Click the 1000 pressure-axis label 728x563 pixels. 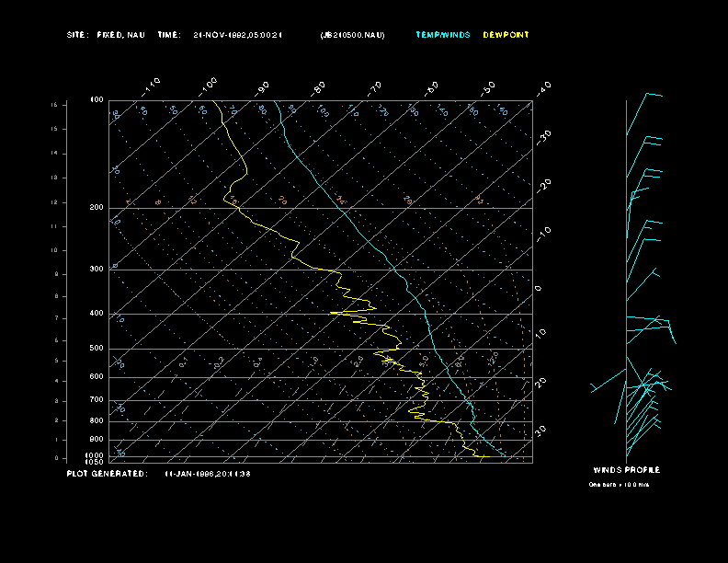click(95, 455)
